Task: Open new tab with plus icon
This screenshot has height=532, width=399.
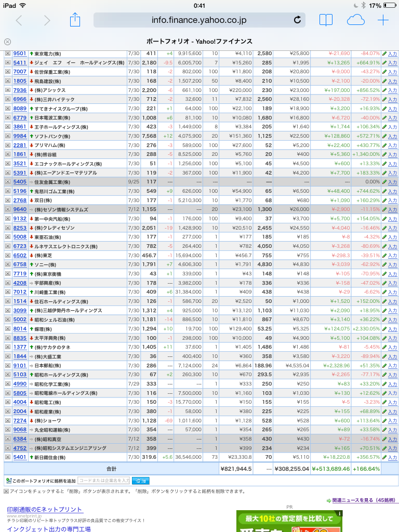Action: pos(383,20)
